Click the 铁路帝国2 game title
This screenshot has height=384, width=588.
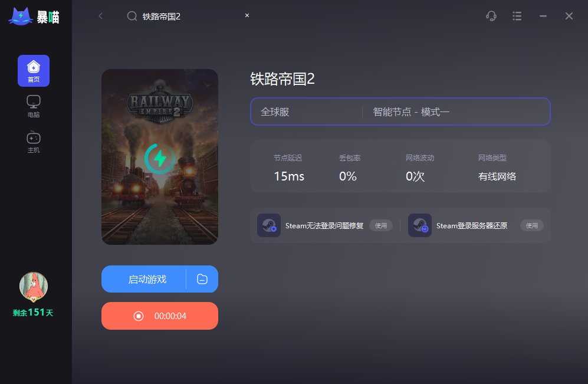point(282,79)
